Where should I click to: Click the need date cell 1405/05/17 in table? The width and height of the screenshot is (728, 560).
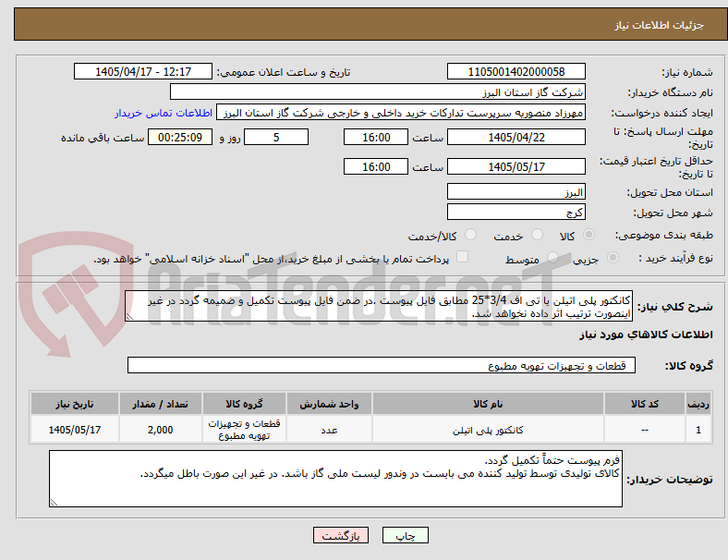(x=75, y=430)
